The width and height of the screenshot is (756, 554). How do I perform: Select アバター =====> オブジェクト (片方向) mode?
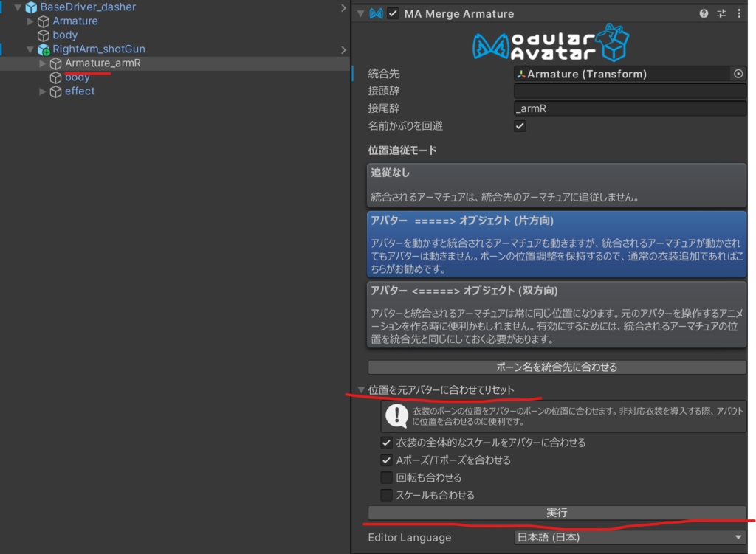coord(557,243)
